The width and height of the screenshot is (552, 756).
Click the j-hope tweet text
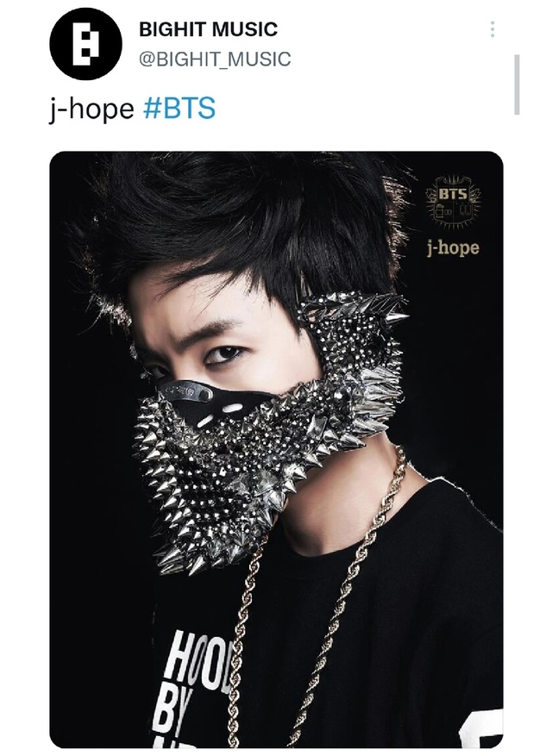pyautogui.click(x=91, y=109)
